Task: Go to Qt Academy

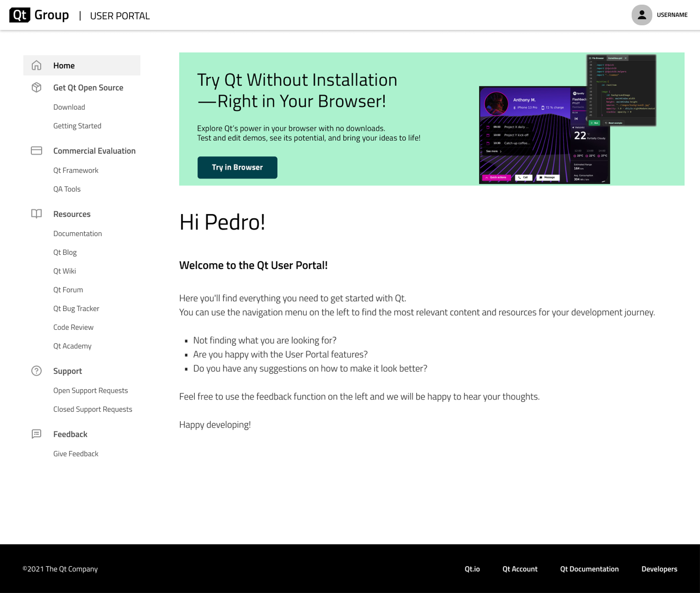Action: 72,346
